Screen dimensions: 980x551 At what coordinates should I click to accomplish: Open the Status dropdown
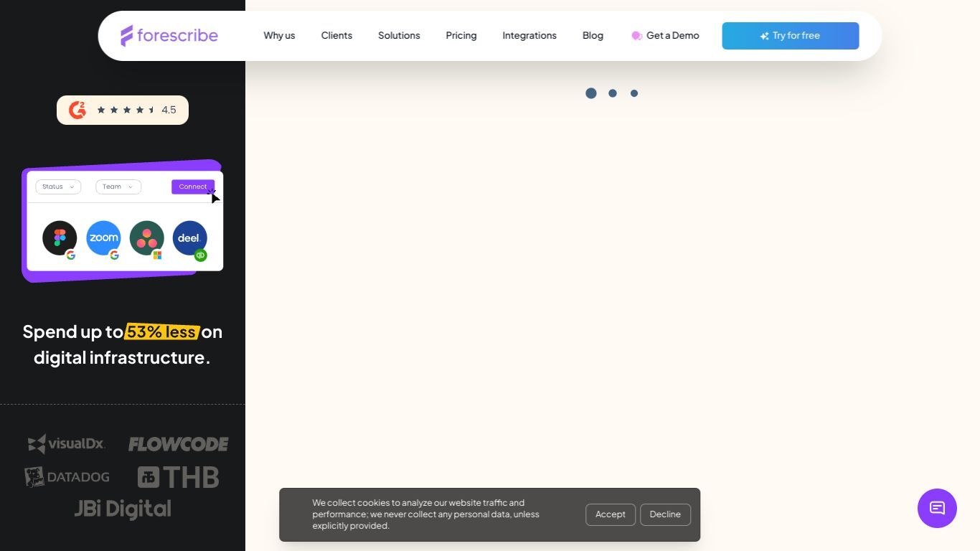coord(58,187)
